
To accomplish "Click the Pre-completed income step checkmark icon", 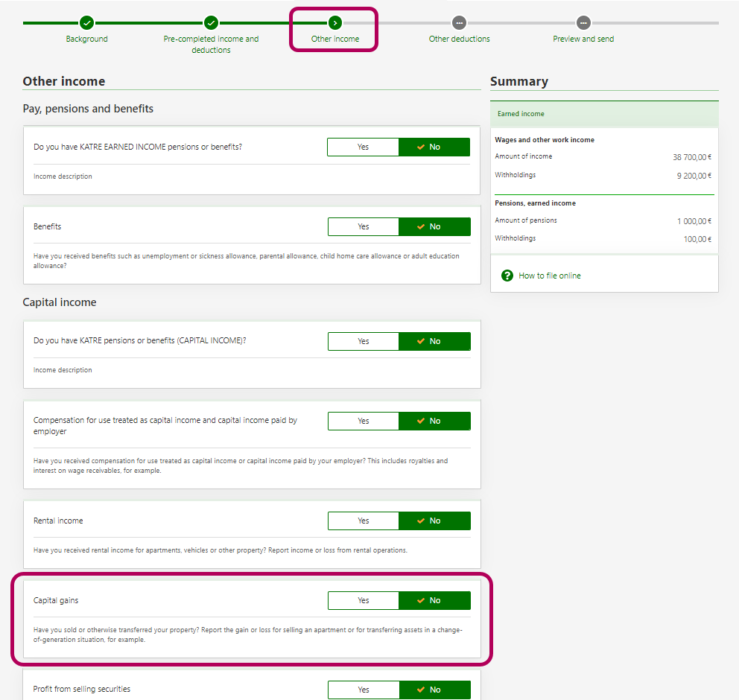I will click(211, 23).
